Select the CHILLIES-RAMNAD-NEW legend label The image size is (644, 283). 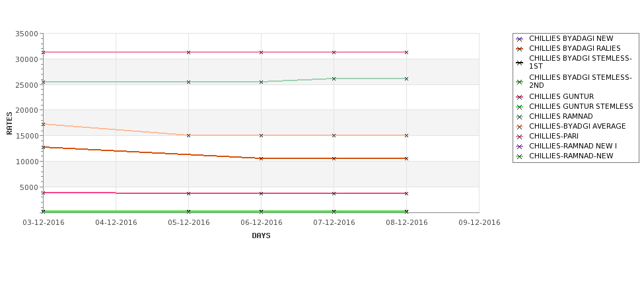click(x=571, y=156)
